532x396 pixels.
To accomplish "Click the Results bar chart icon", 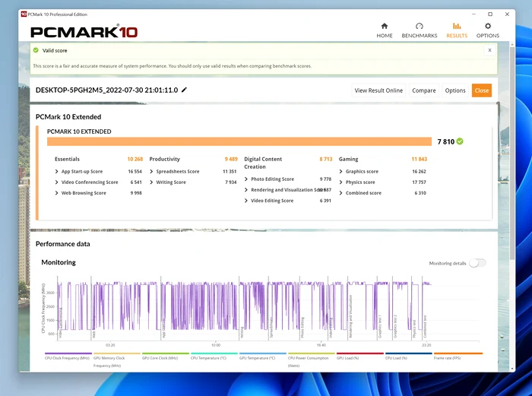I will [457, 26].
